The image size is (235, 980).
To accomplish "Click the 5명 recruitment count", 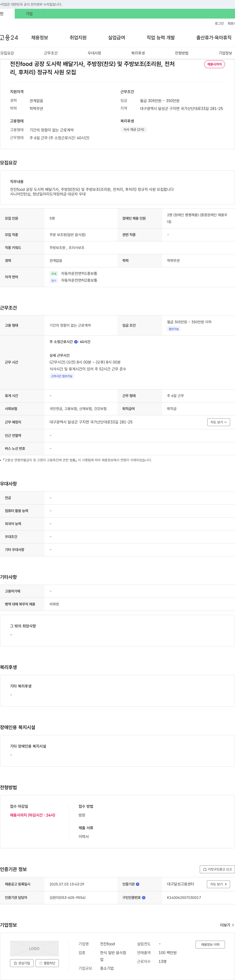I will click(x=52, y=219).
